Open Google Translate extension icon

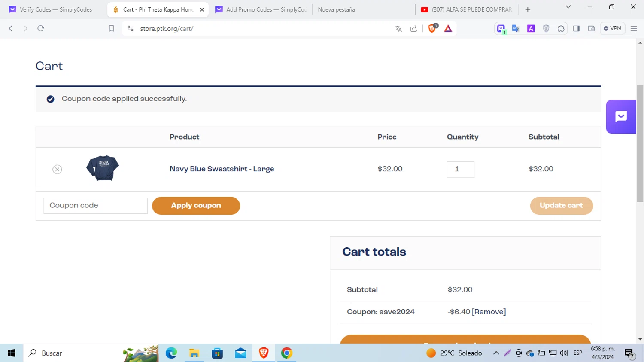[x=516, y=29]
